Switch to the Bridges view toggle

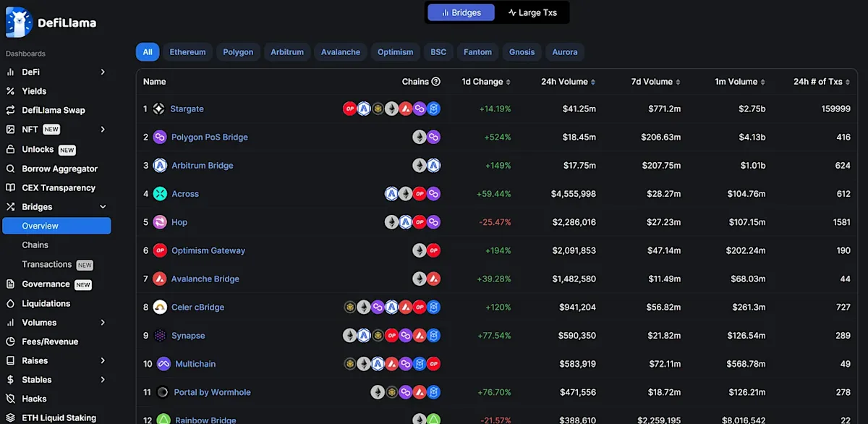[461, 12]
